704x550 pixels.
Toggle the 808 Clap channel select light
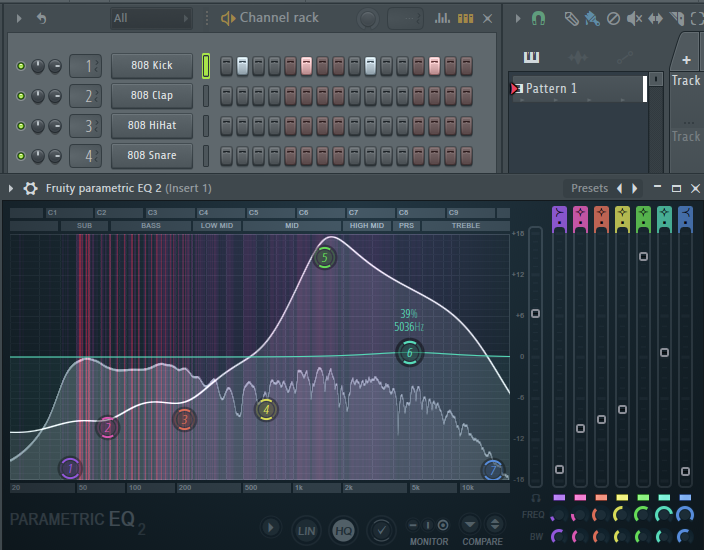click(206, 96)
